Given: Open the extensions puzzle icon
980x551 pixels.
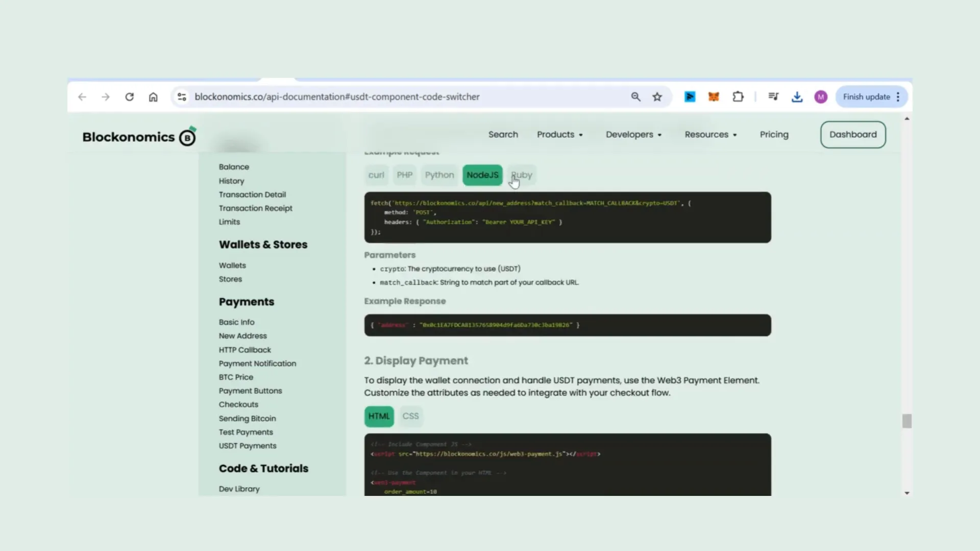Looking at the screenshot, I should (738, 97).
